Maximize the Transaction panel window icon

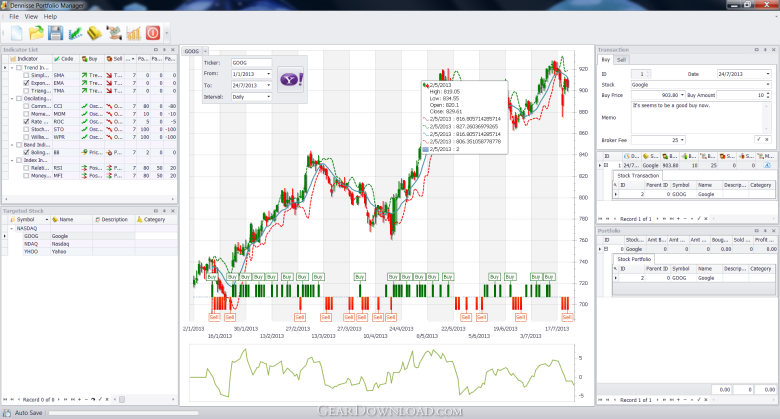click(x=757, y=50)
